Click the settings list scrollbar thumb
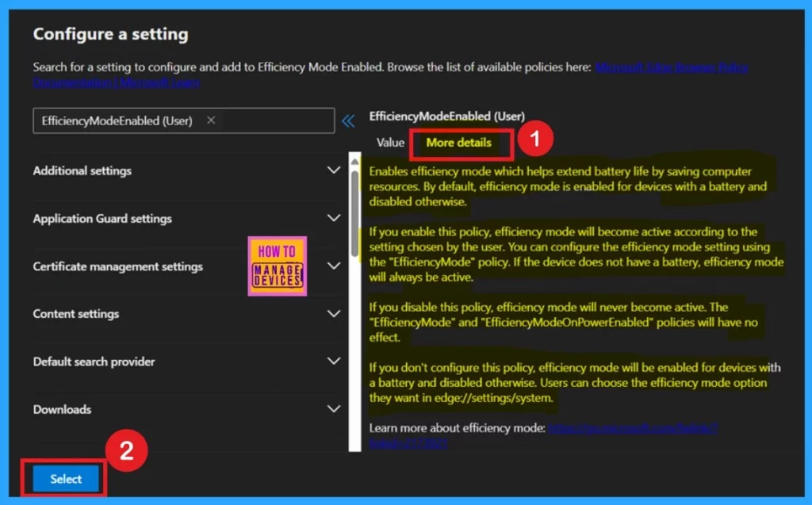 click(x=354, y=213)
